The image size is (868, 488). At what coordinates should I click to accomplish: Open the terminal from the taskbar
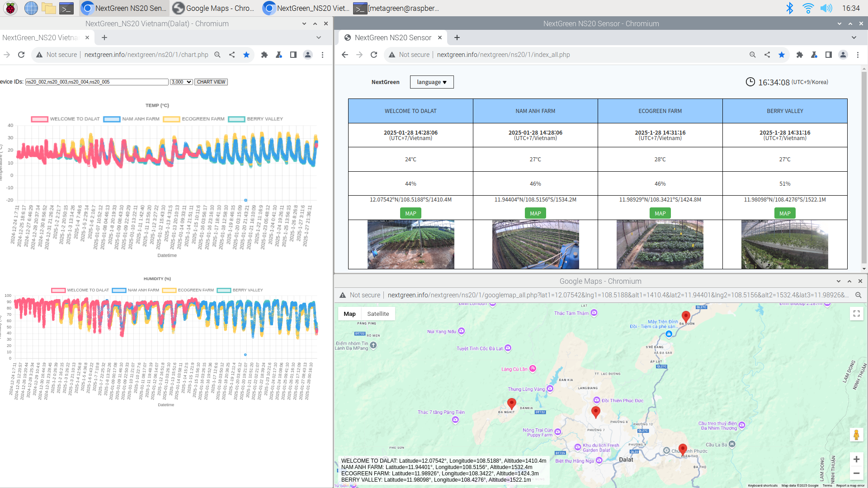tap(66, 8)
